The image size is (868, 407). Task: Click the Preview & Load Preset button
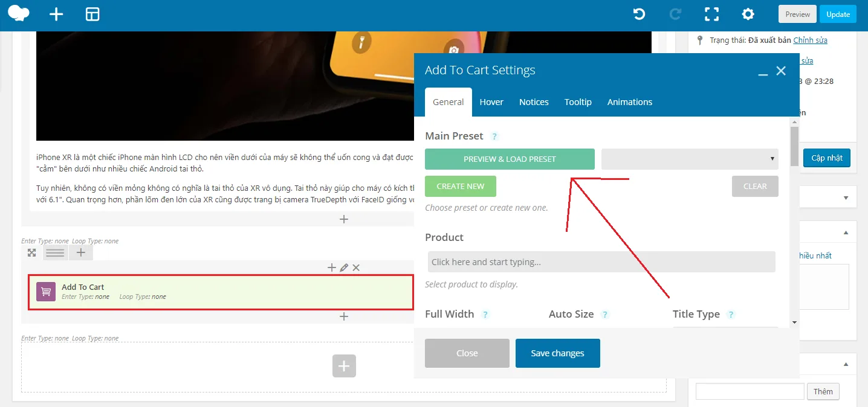click(510, 159)
